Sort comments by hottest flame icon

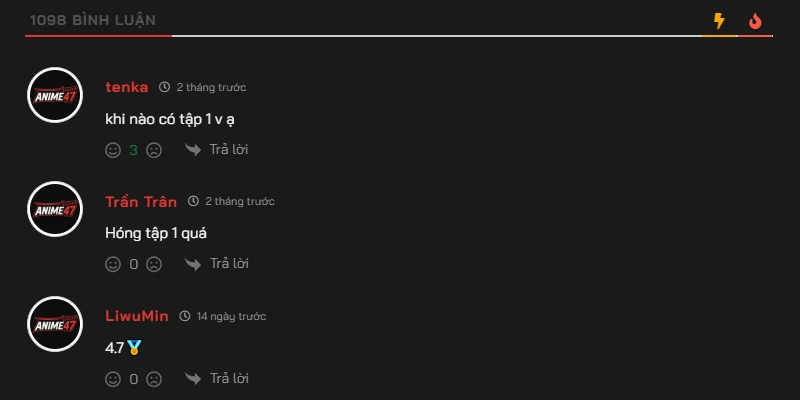[x=755, y=21]
